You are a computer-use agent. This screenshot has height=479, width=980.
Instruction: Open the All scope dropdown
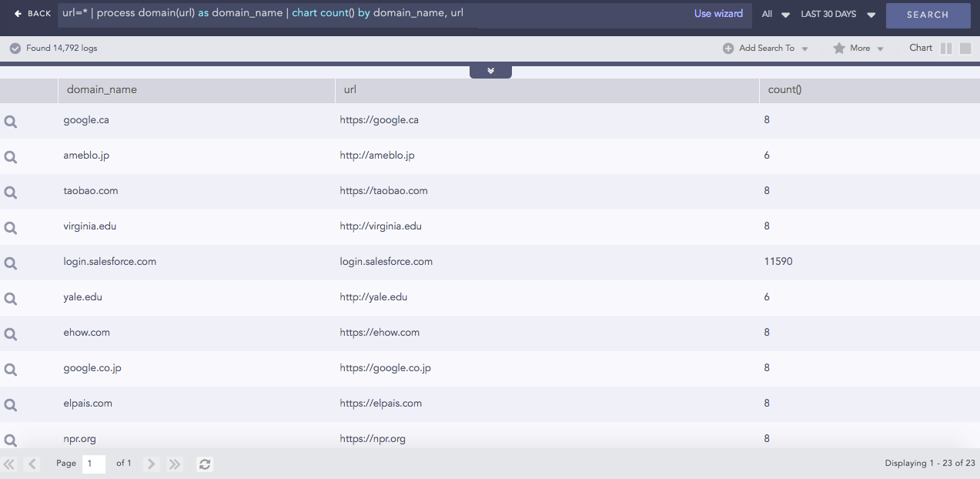click(x=776, y=14)
